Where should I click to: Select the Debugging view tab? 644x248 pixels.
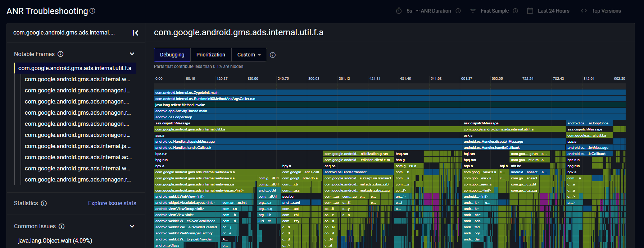coord(172,55)
